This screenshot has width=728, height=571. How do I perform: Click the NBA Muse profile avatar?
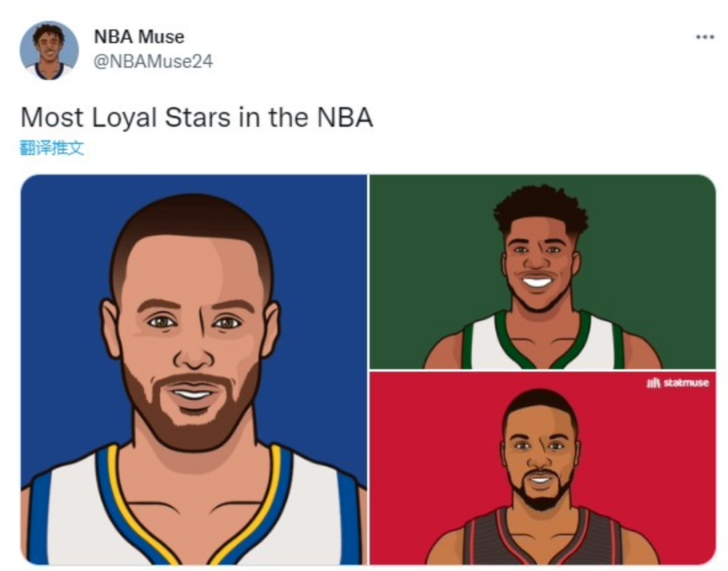[x=50, y=51]
